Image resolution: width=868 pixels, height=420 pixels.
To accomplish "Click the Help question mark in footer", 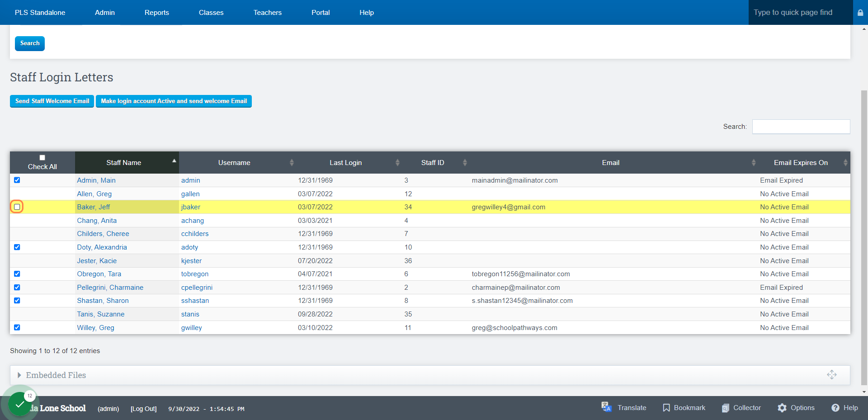I will [835, 408].
